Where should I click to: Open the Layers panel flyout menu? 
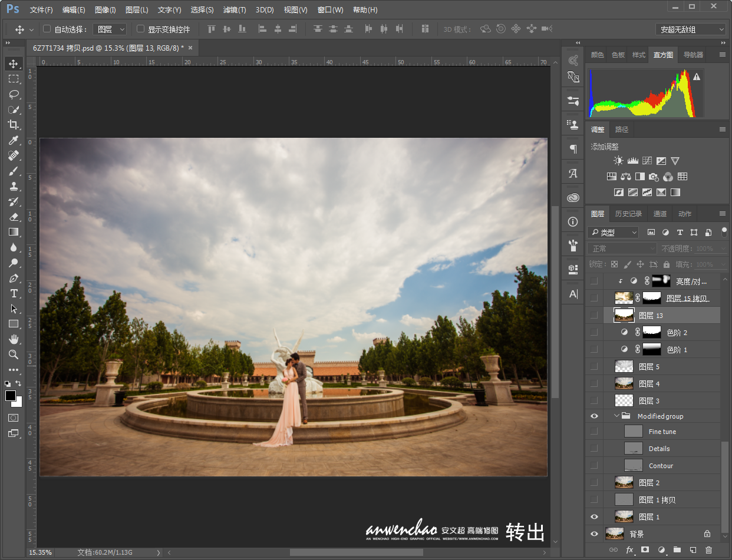click(723, 214)
